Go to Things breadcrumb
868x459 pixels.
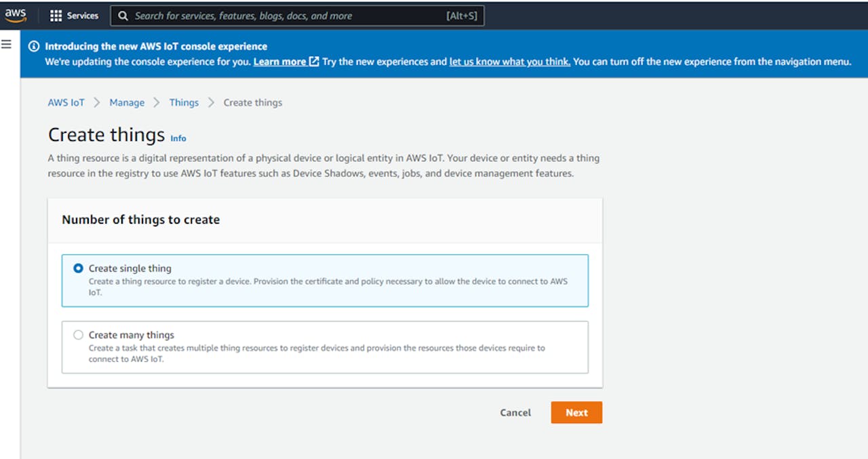click(x=184, y=102)
